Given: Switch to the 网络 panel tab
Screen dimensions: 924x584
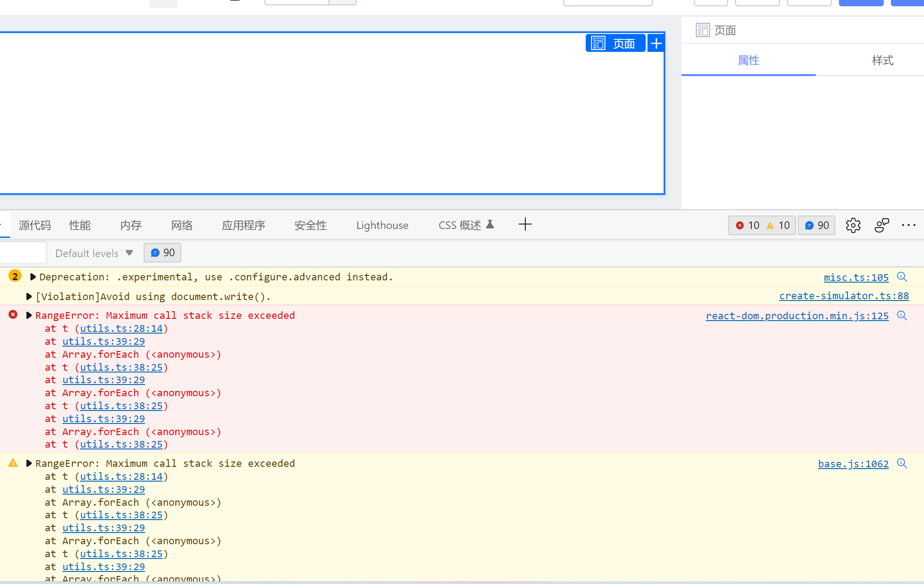Looking at the screenshot, I should tap(182, 225).
